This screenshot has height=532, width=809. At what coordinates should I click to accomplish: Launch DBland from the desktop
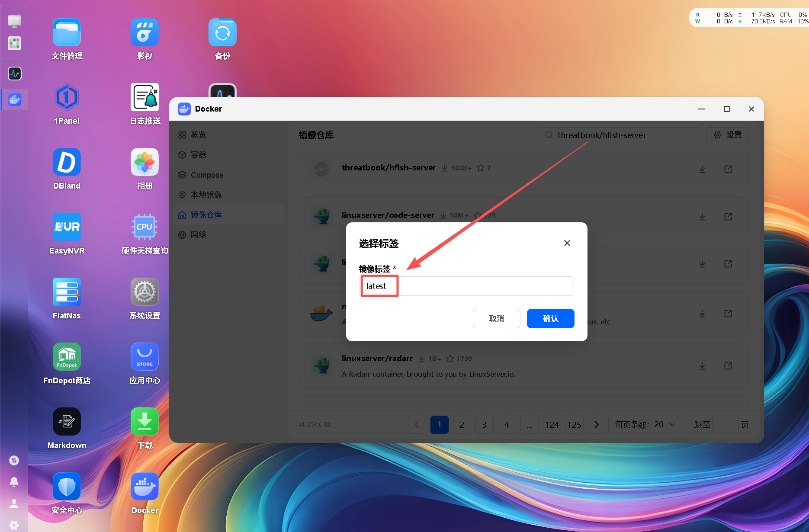tap(67, 162)
